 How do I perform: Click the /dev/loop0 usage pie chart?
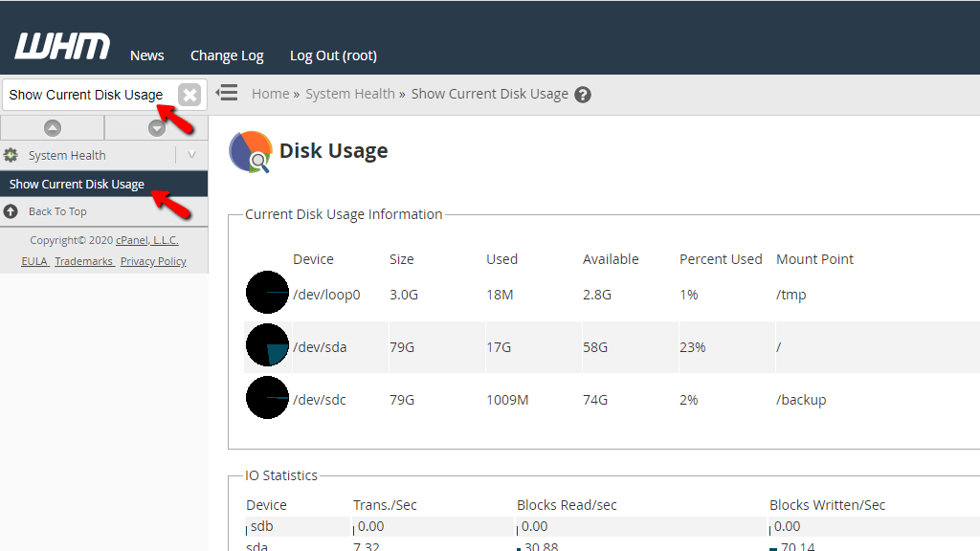(267, 293)
